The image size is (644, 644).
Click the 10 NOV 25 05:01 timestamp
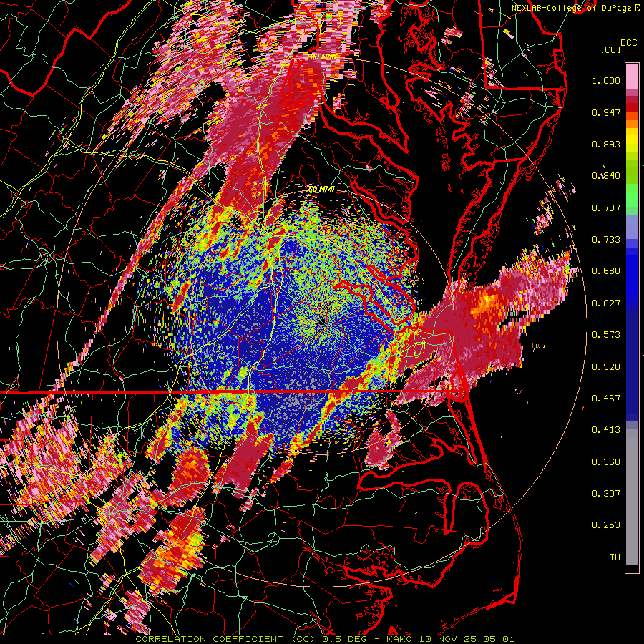[x=467, y=639]
